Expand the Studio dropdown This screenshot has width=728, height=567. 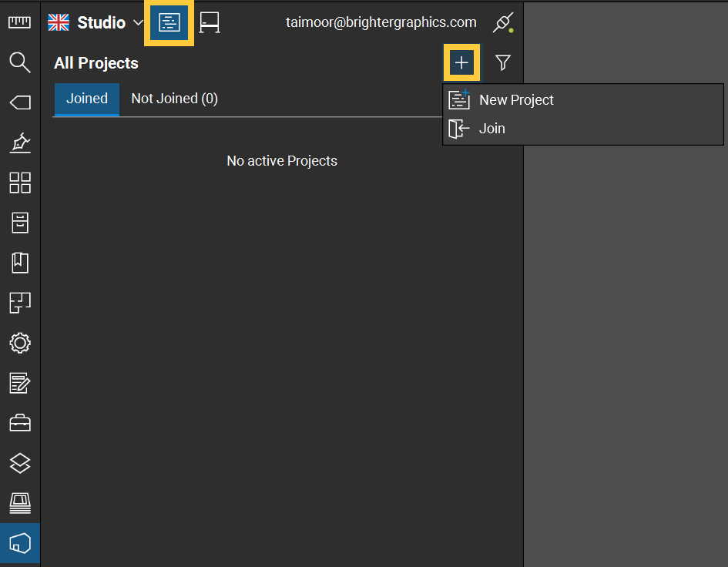(x=139, y=22)
